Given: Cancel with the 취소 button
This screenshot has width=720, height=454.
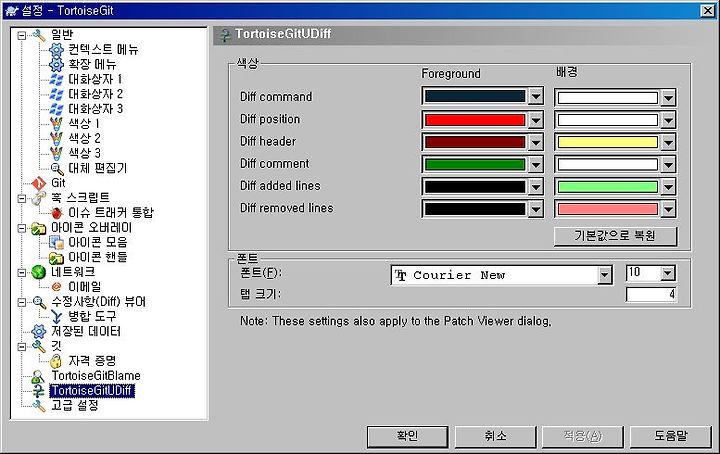Looking at the screenshot, I should [x=495, y=436].
